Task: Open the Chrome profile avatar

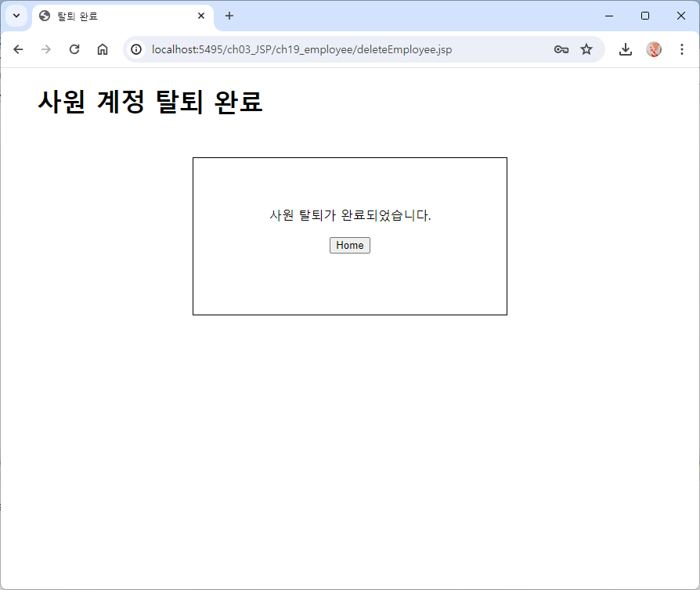Action: point(654,49)
